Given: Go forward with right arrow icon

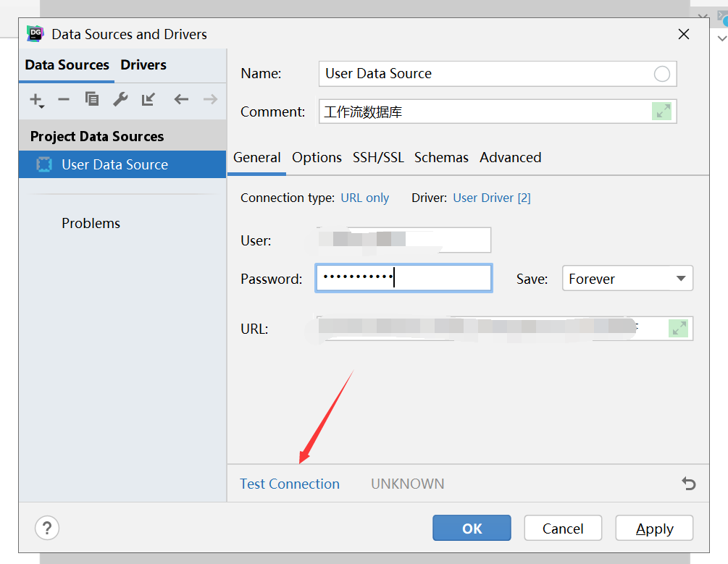Looking at the screenshot, I should click(x=210, y=99).
